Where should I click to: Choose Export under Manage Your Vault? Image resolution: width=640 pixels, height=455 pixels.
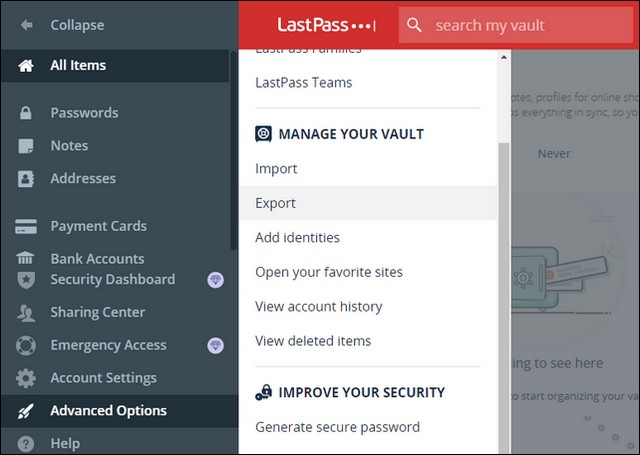[x=368, y=203]
